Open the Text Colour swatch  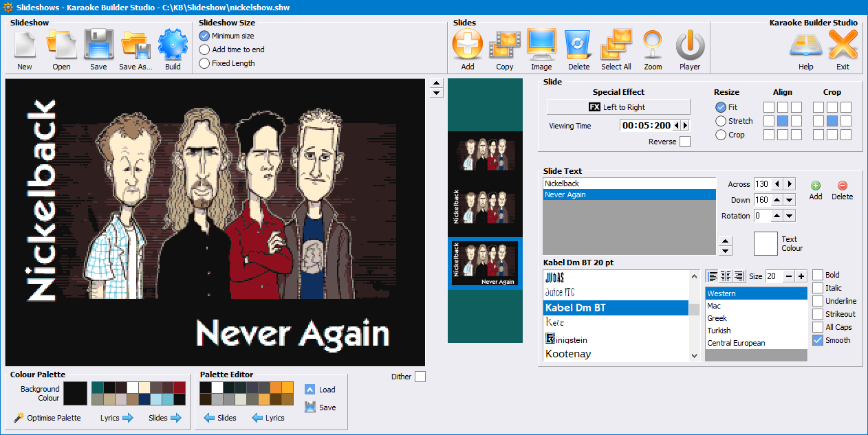(766, 243)
